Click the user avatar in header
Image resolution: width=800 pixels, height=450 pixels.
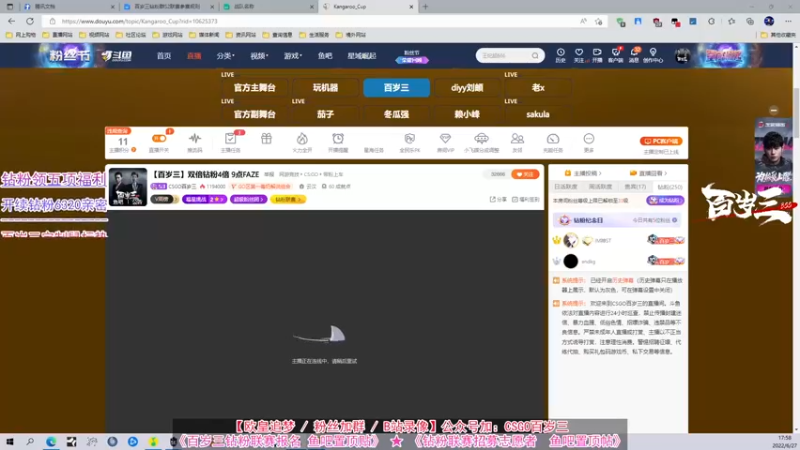682,56
